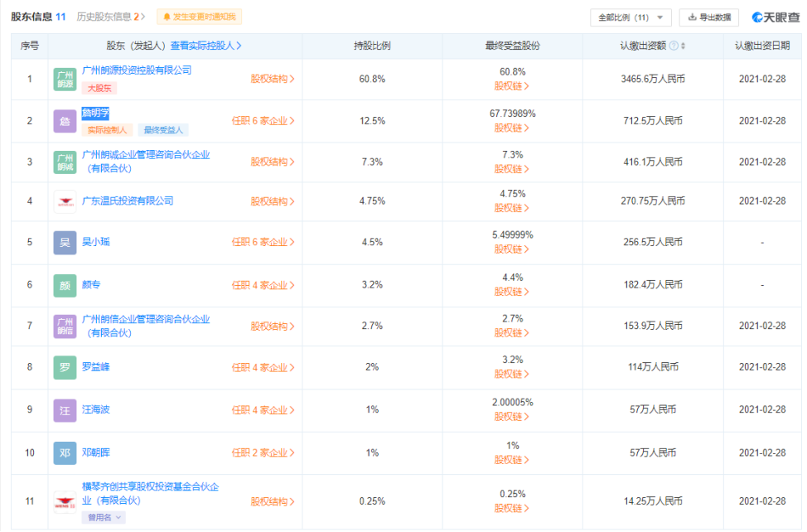Open 邓朝晖 shareholder link
This screenshot has width=807, height=532.
coord(96,453)
